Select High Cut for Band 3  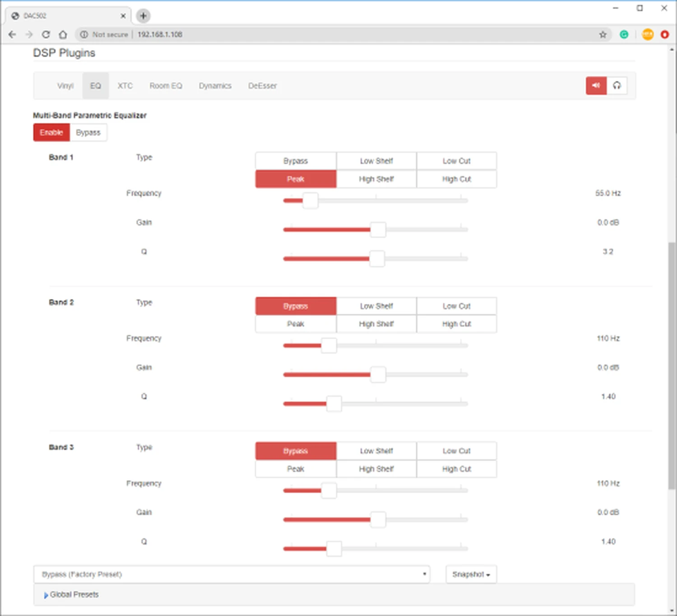tap(456, 469)
